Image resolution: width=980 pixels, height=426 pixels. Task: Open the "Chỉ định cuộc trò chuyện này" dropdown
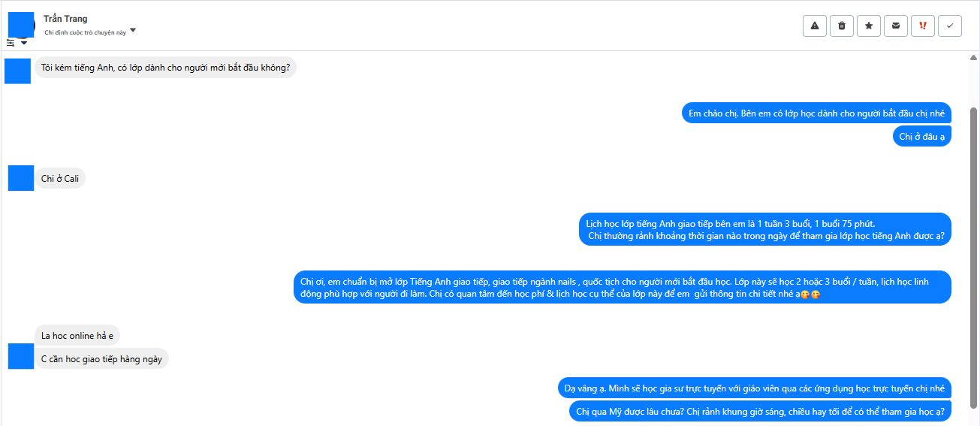(133, 31)
